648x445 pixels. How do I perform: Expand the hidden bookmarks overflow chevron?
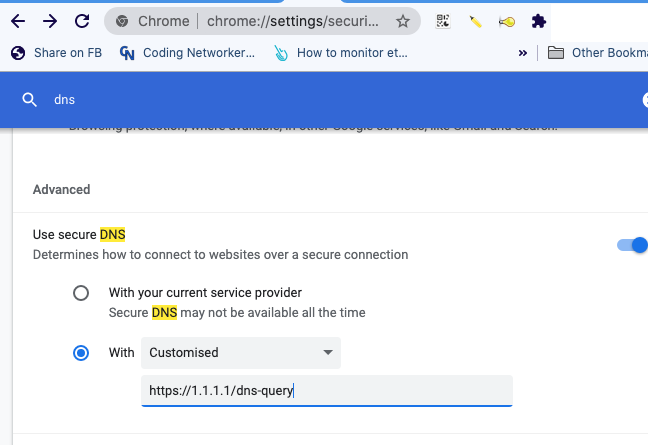coord(522,53)
